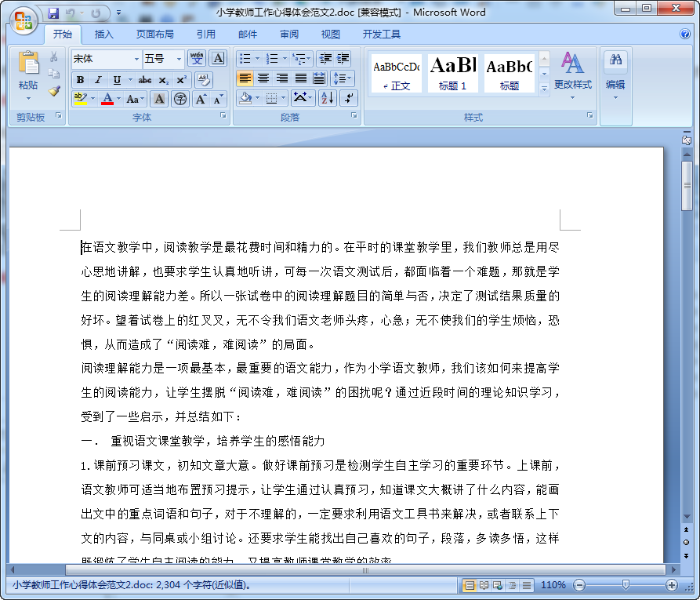
Task: Click the distributed alignment icon
Action: 319,78
